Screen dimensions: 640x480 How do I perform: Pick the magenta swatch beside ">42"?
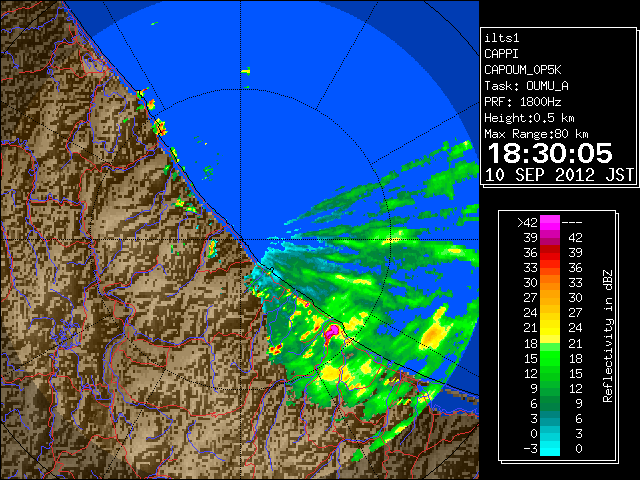click(550, 223)
